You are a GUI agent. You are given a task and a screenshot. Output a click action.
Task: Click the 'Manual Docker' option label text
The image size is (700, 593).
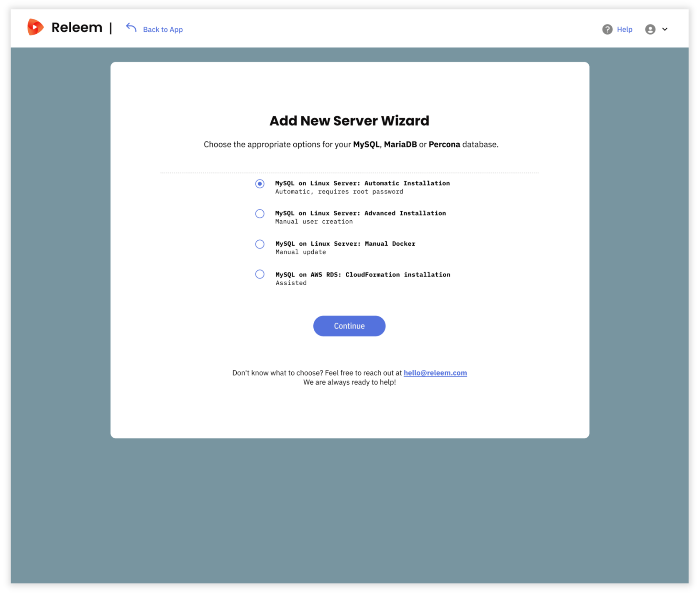[345, 244]
